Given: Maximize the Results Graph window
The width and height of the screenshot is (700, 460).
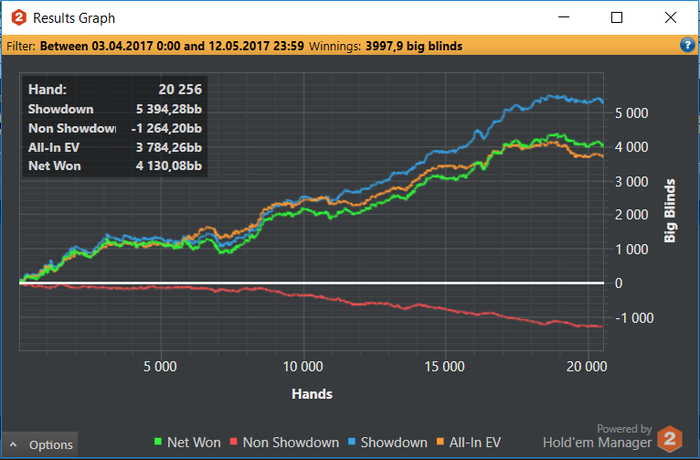Looking at the screenshot, I should (x=617, y=17).
